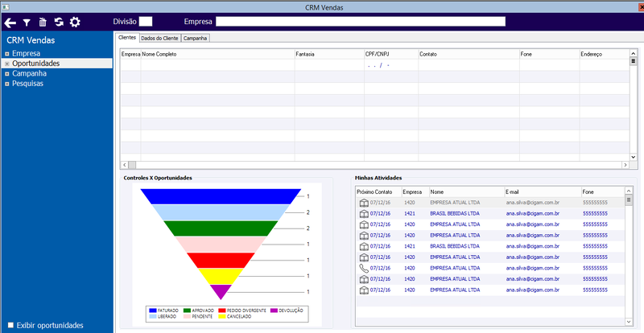
Task: Click the Próximo Contato column header
Action: [378, 191]
